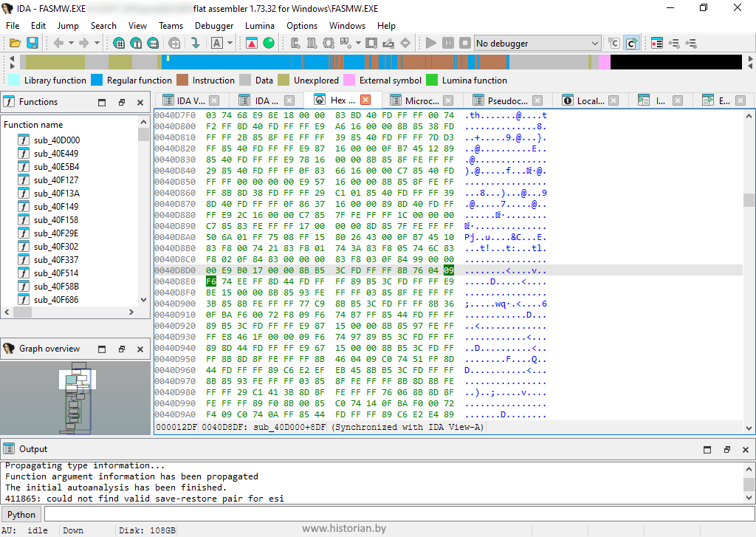Start the debugger process with play button
This screenshot has width=756, height=537.
click(x=431, y=44)
